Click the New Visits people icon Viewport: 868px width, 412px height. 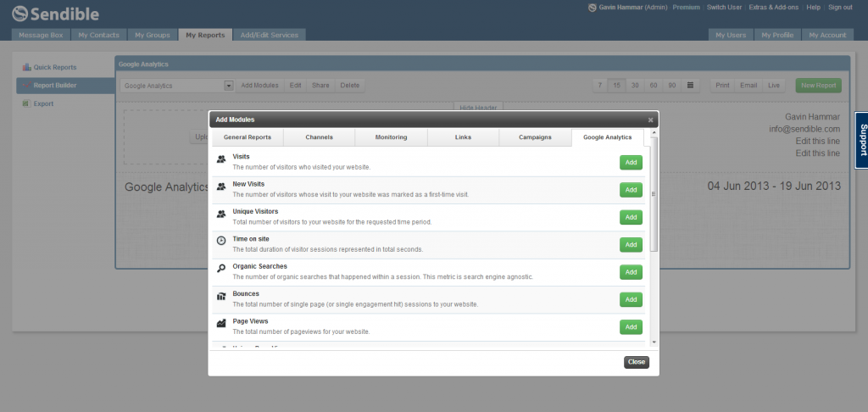221,187
